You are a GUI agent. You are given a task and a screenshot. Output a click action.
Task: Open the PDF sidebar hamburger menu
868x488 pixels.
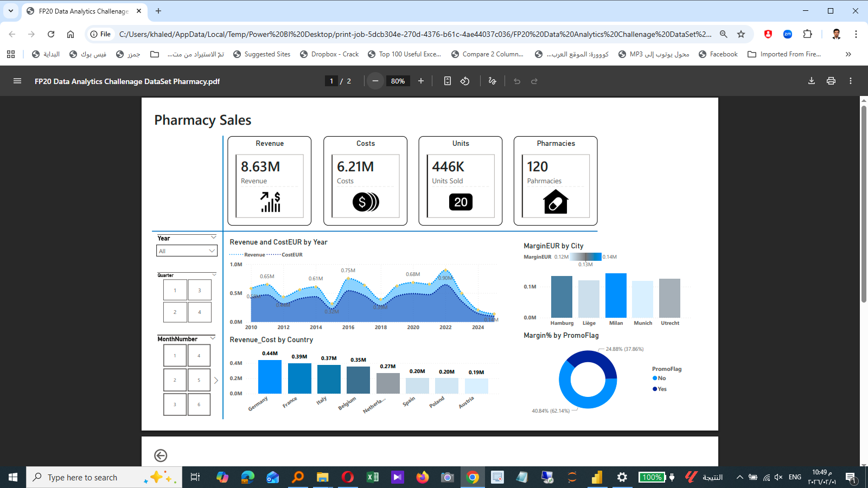(x=17, y=81)
